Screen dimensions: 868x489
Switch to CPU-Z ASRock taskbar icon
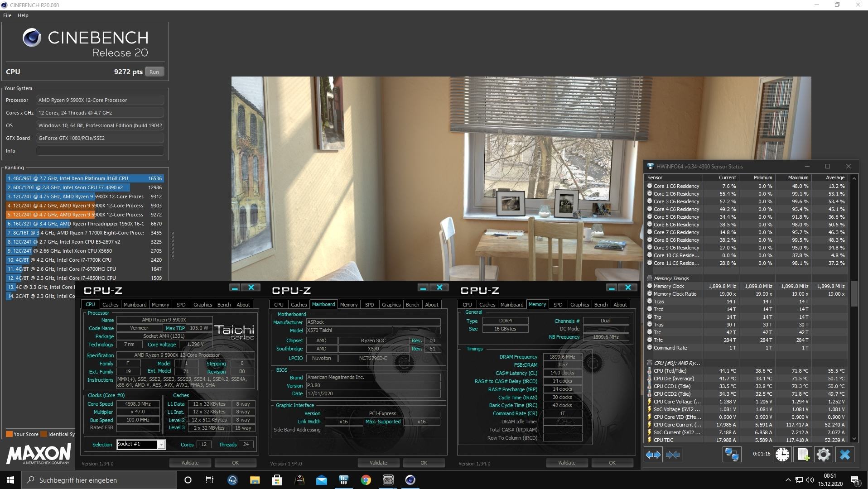pos(388,480)
